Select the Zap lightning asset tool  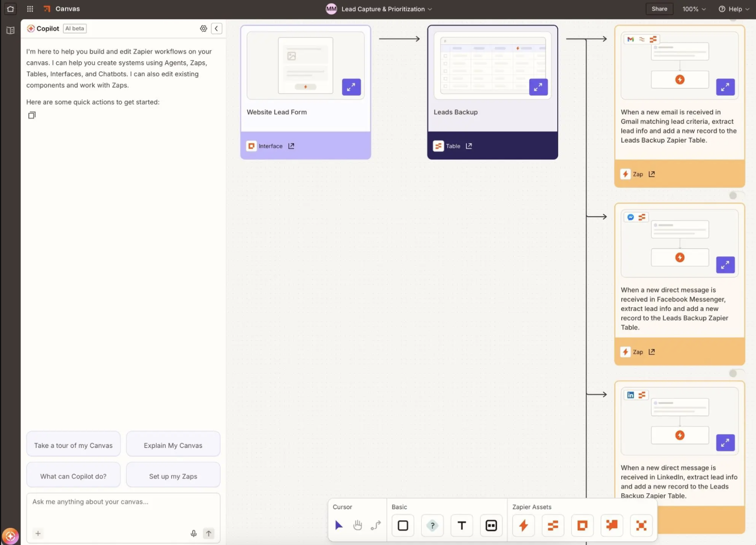(523, 525)
